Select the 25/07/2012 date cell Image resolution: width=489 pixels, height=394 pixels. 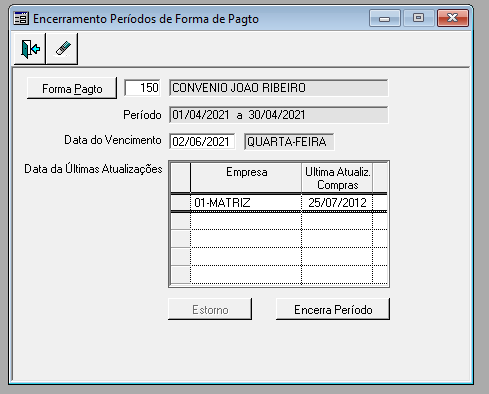coord(337,202)
